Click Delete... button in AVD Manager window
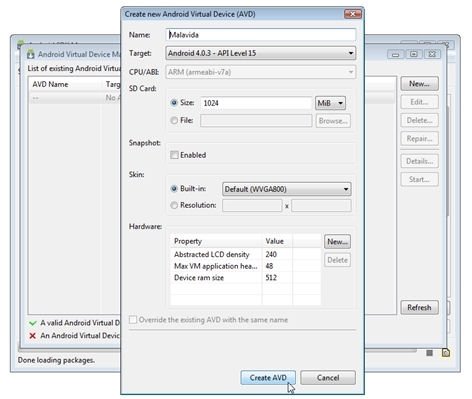Viewport: 472px width, 399px height. pyautogui.click(x=419, y=120)
